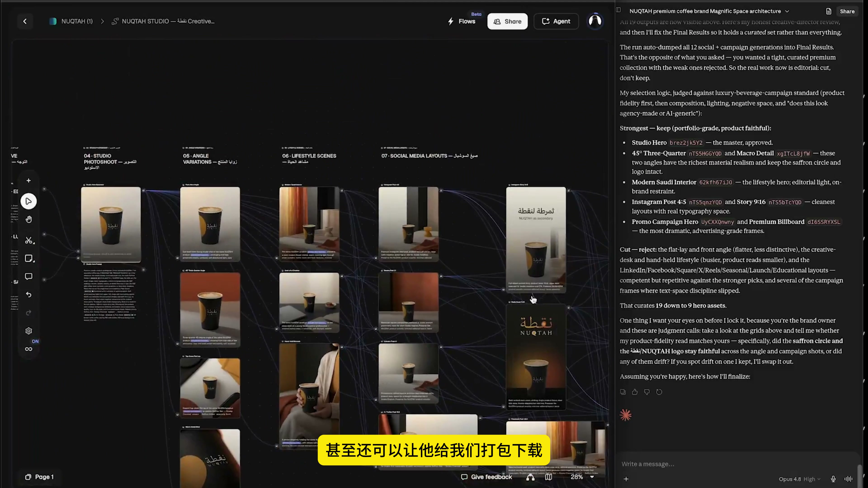Screen dimensions: 868x488
Task: Expand the chat title dropdown chevron
Action: (x=788, y=11)
